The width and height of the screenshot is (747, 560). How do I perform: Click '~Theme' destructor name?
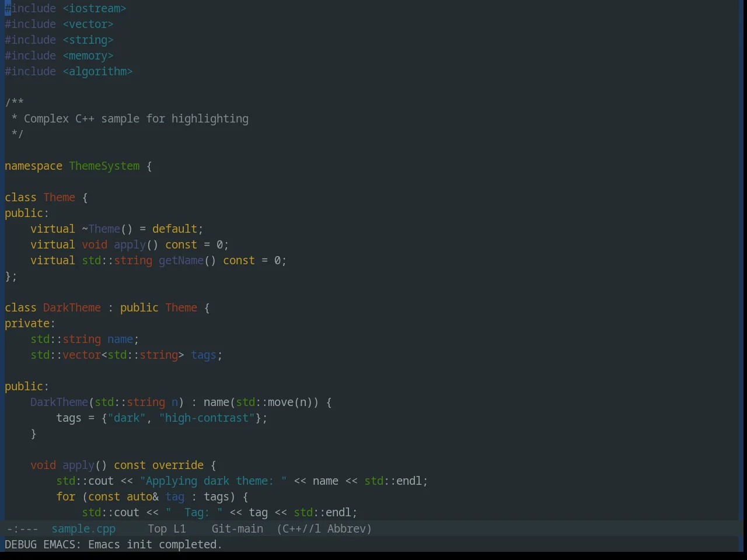[101, 229]
